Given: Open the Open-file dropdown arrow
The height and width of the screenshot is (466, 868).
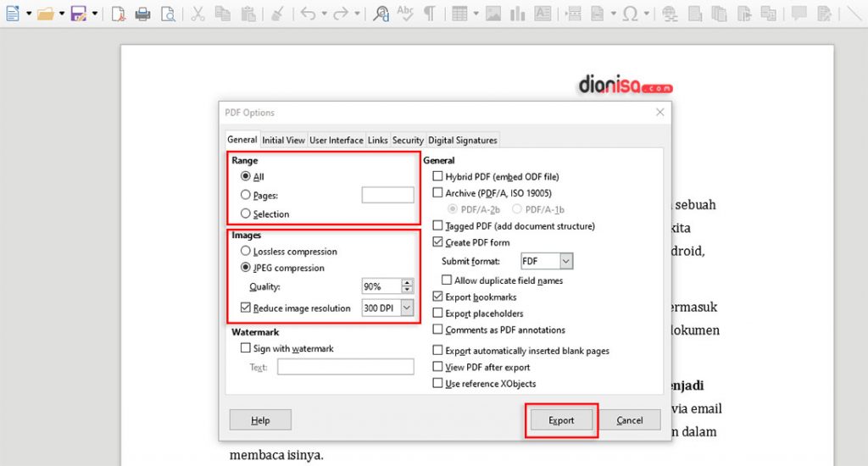Looking at the screenshot, I should [62, 14].
